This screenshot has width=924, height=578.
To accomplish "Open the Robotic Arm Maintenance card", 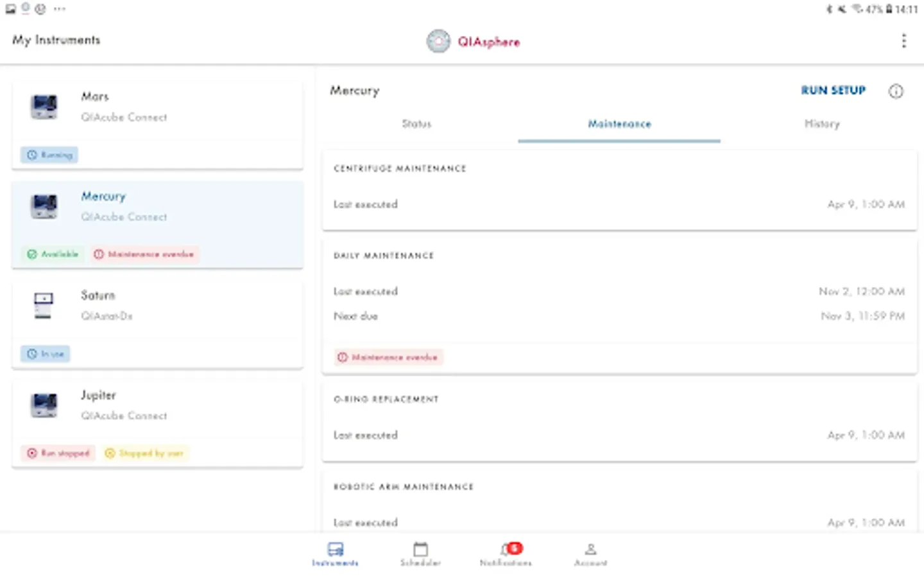I will (619, 501).
